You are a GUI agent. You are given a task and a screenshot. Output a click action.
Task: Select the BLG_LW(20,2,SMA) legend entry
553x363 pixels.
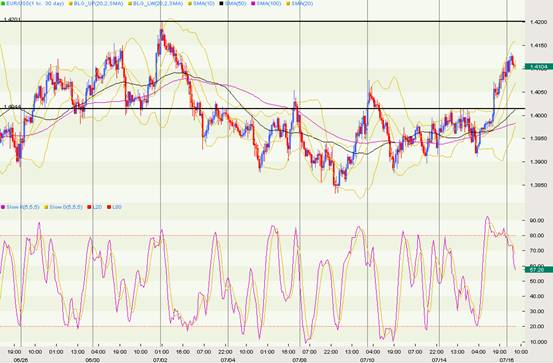pos(155,4)
